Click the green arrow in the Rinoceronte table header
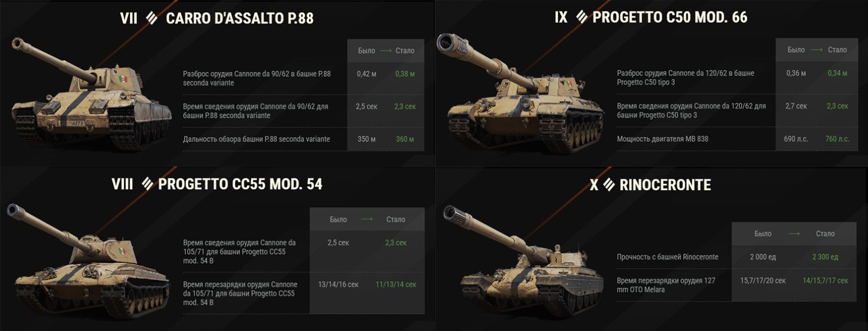The image size is (868, 331). point(794,234)
